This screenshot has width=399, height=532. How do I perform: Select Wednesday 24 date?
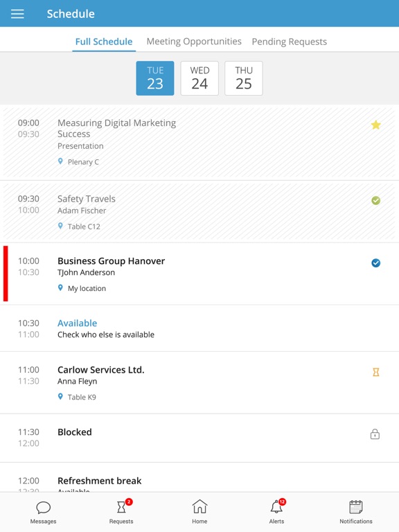199,78
